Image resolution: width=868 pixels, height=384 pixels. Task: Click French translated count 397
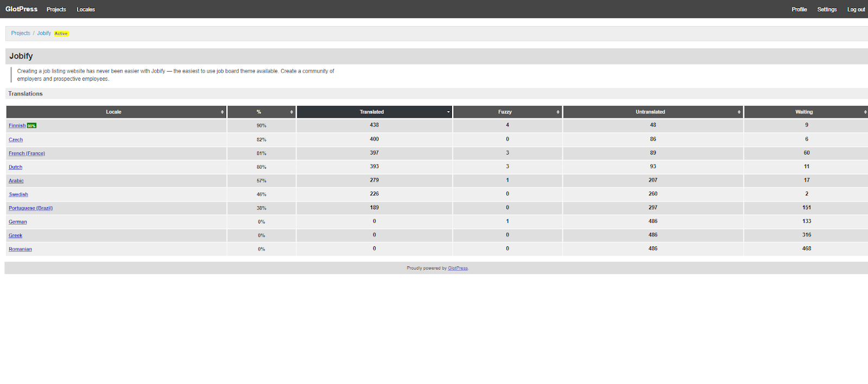(x=374, y=153)
